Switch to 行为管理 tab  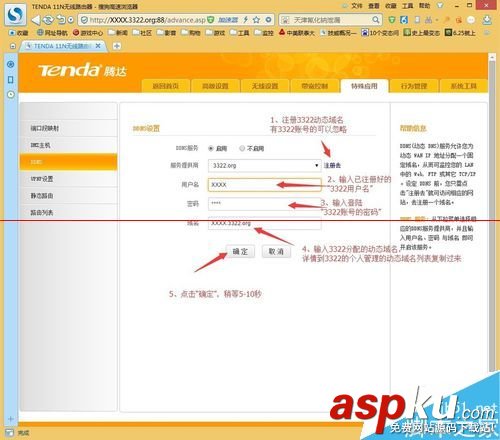click(x=414, y=86)
